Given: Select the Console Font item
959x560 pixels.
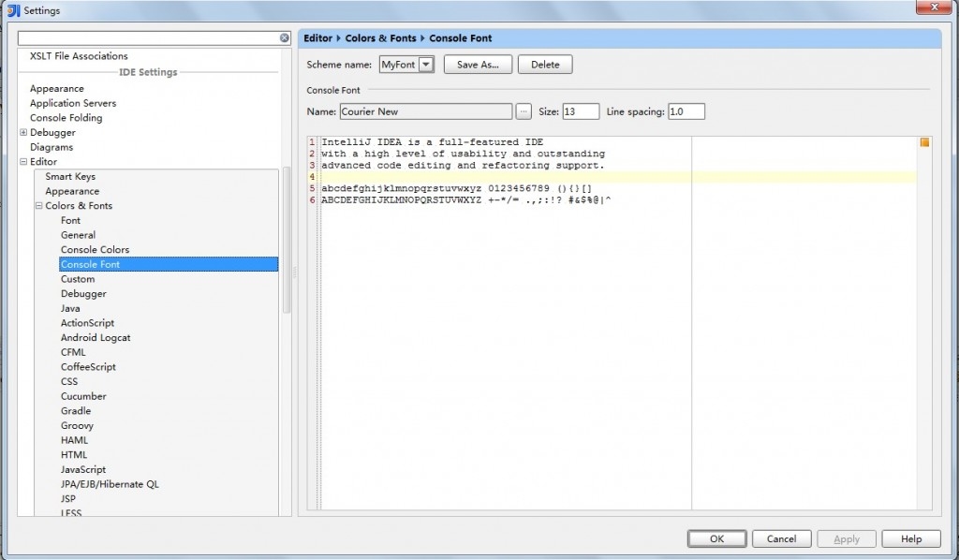Looking at the screenshot, I should (x=169, y=264).
